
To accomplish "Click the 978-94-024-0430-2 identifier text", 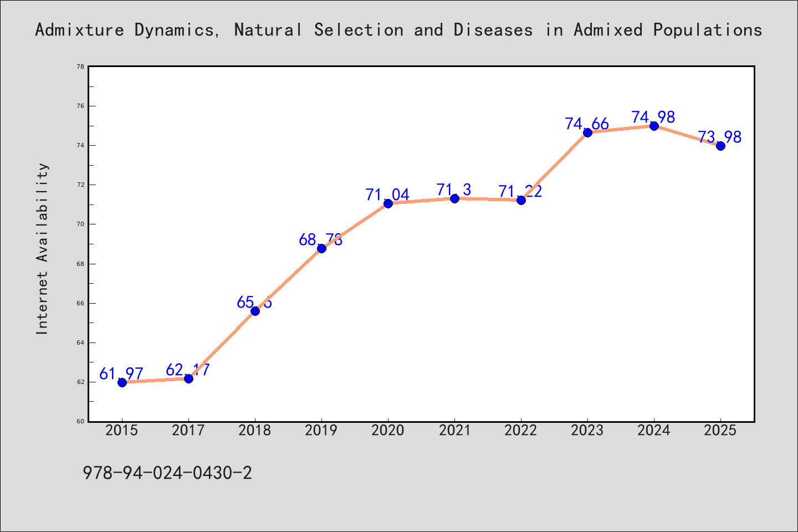I will coord(167,473).
